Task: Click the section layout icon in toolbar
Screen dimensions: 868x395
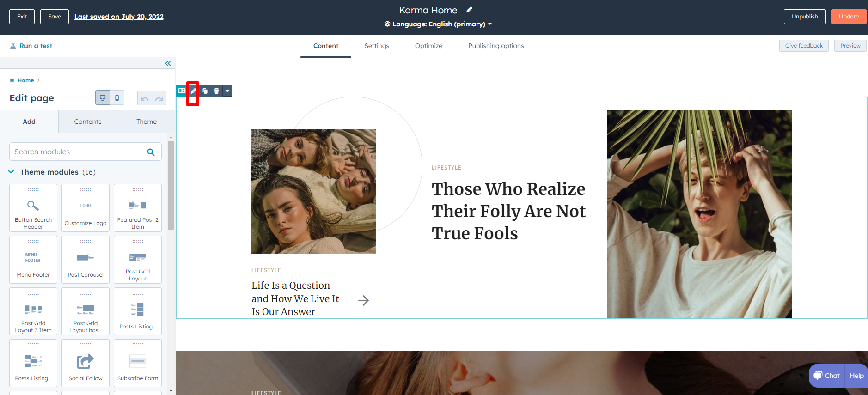Action: [x=182, y=91]
